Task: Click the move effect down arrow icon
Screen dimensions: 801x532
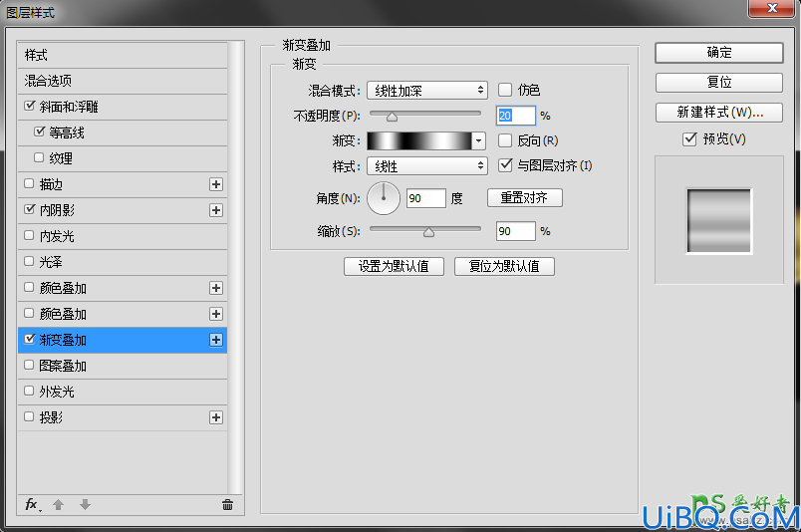Action: pos(86,505)
